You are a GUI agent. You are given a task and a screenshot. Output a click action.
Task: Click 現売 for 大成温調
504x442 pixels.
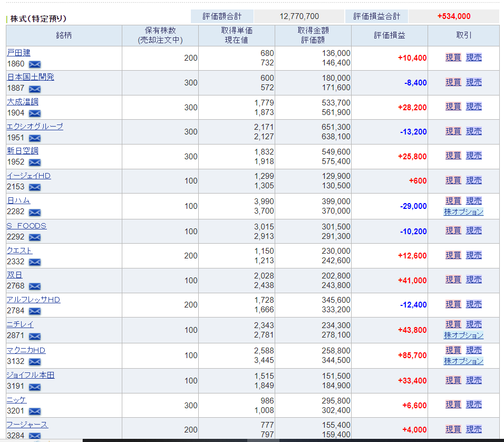tap(474, 107)
